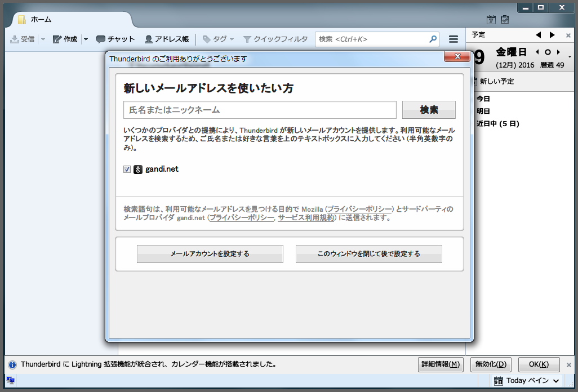Viewport: 578px width, 392px height.
Task: Toggle the Today ペイン button
Action: coord(527,381)
